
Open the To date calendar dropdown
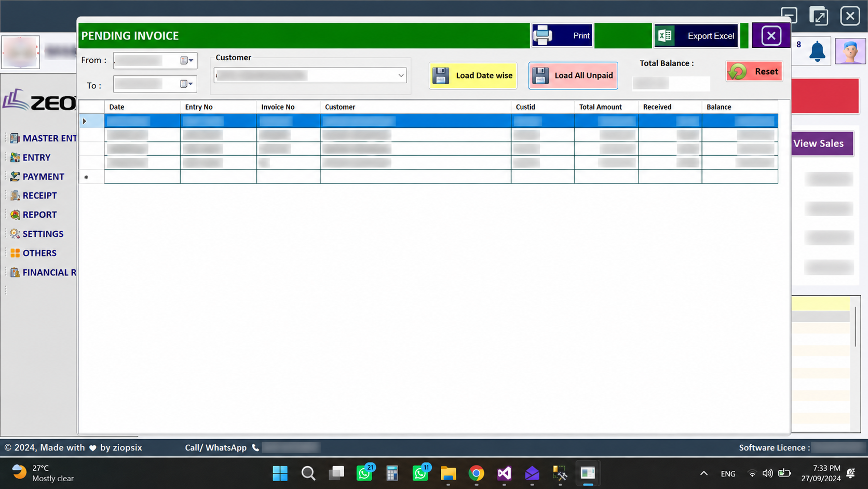click(187, 84)
